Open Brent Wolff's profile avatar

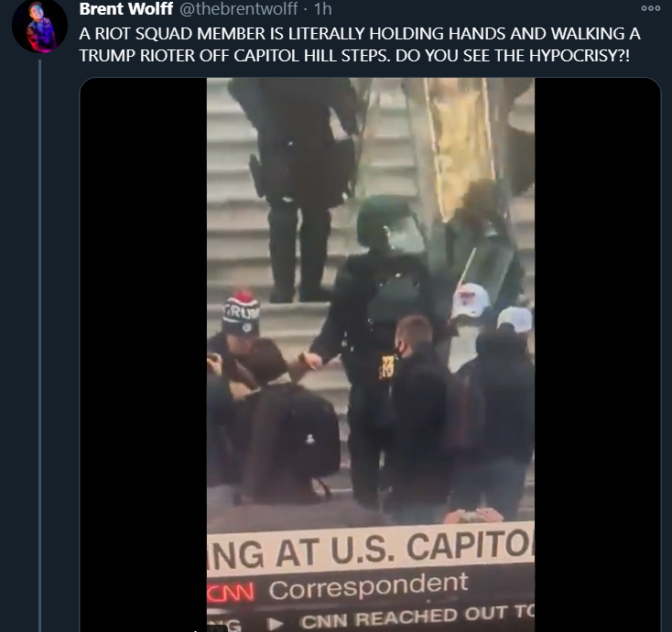pos(39,27)
